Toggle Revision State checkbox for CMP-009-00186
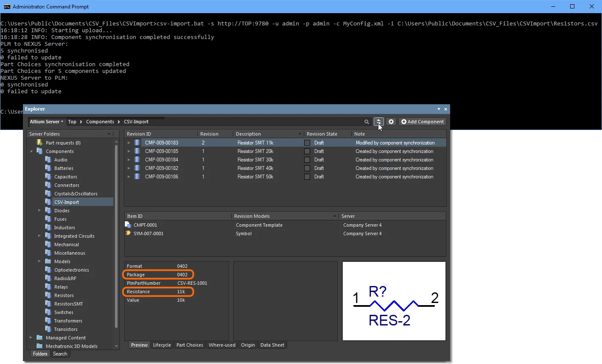This screenshot has height=364, width=602. click(x=307, y=177)
